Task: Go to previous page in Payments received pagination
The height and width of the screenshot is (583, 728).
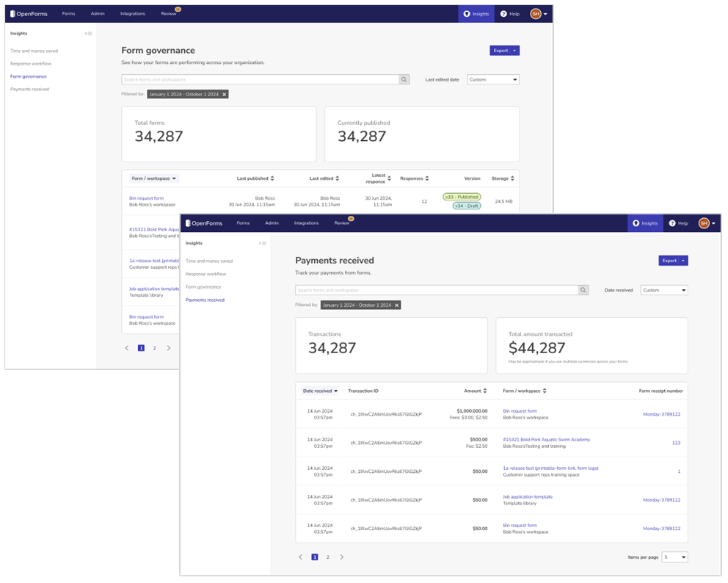Action: pyautogui.click(x=300, y=557)
